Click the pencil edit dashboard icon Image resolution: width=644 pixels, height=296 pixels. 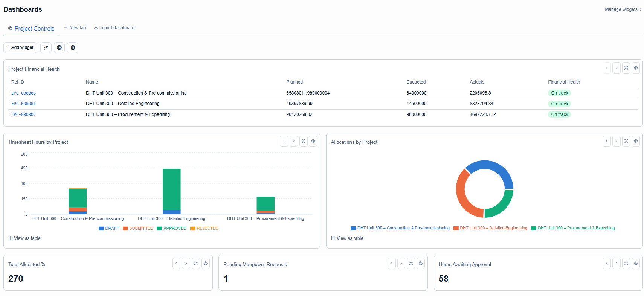click(x=46, y=47)
